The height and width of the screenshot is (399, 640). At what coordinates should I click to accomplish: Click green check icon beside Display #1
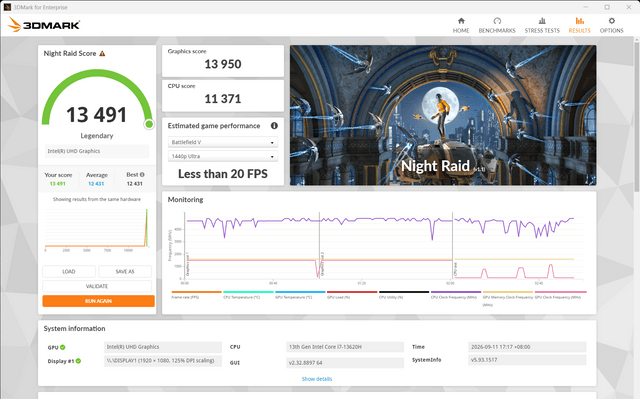[78, 361]
